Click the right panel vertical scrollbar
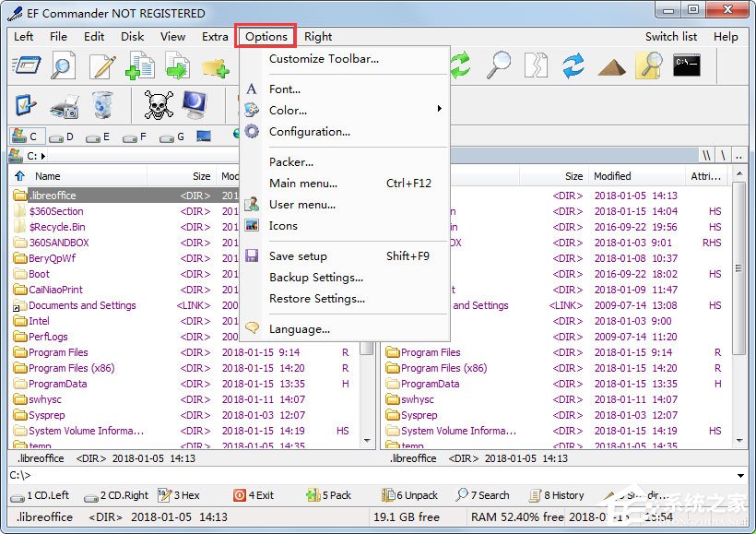Viewport: 756px width, 534px height. click(x=739, y=306)
